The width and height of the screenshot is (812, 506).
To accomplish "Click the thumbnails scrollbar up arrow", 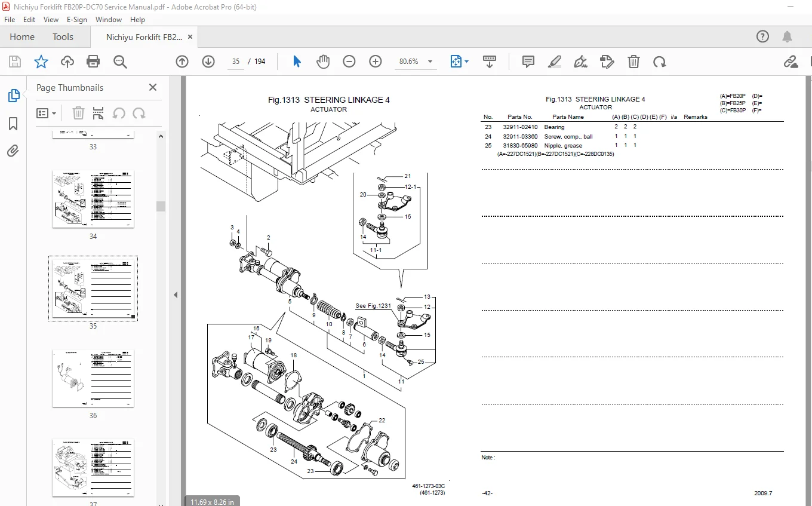I will pyautogui.click(x=161, y=136).
